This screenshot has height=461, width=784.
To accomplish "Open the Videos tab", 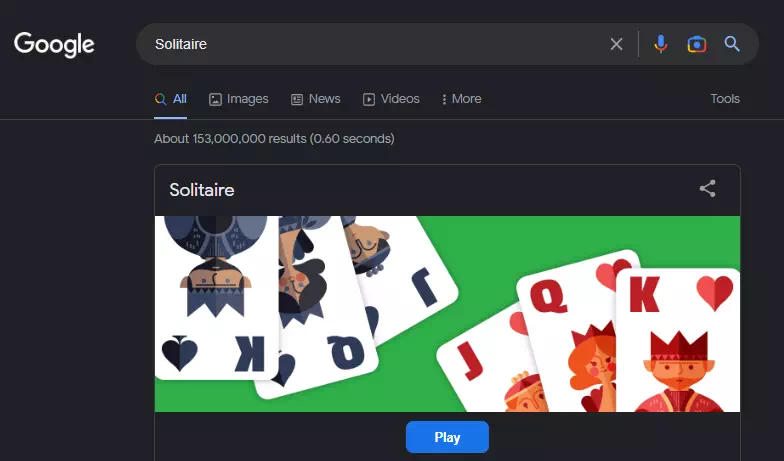I will [x=391, y=99].
